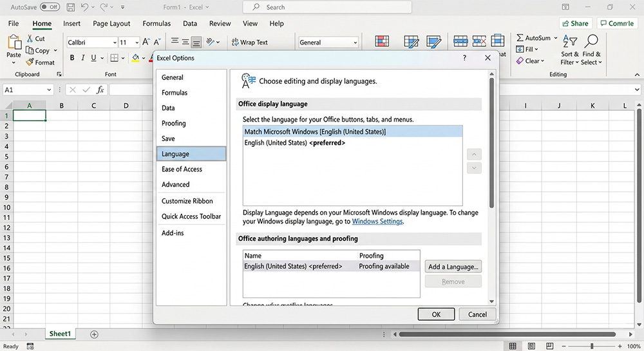Image resolution: width=644 pixels, height=351 pixels.
Task: Toggle the AutoSave switch
Action: 50,7
